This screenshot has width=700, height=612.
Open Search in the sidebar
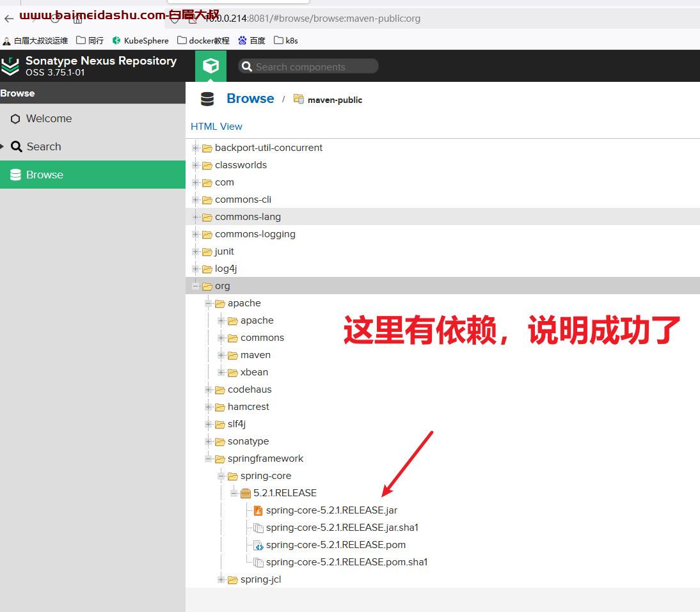coord(93,146)
